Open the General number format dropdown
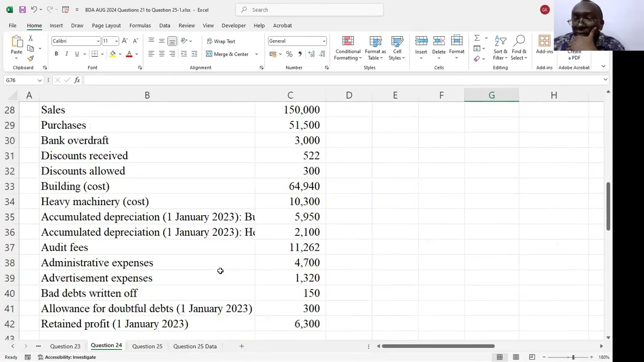The width and height of the screenshot is (644, 362). point(324,41)
